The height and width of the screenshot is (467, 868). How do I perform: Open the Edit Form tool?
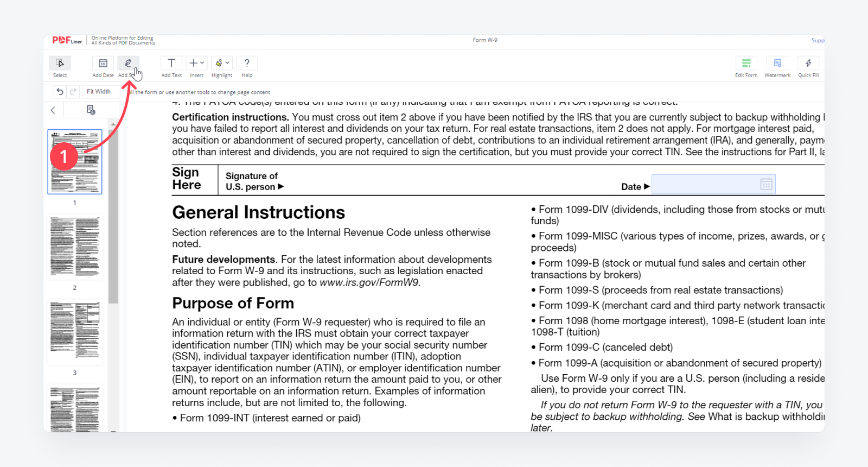tap(746, 63)
